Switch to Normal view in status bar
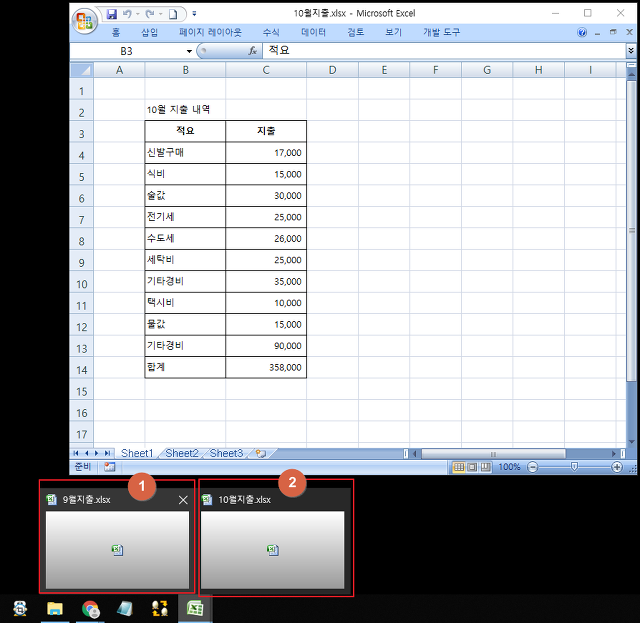Image resolution: width=640 pixels, height=623 pixels. click(x=459, y=467)
